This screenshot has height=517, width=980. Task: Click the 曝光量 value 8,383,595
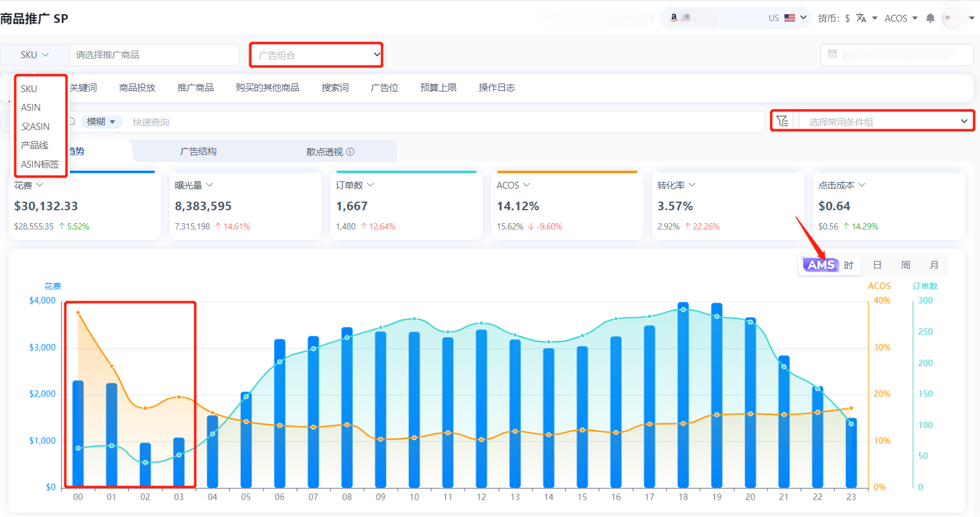click(x=203, y=206)
